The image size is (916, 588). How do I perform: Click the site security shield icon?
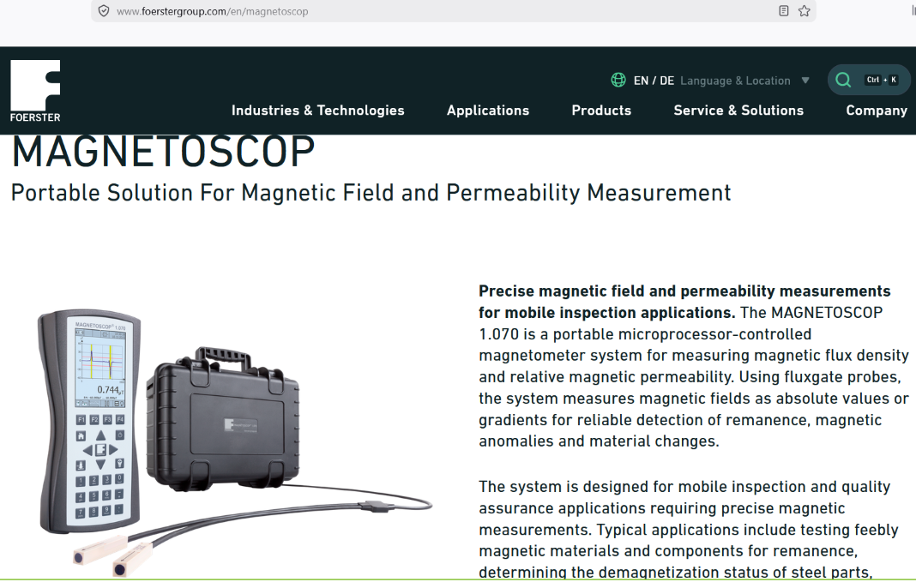pos(104,11)
